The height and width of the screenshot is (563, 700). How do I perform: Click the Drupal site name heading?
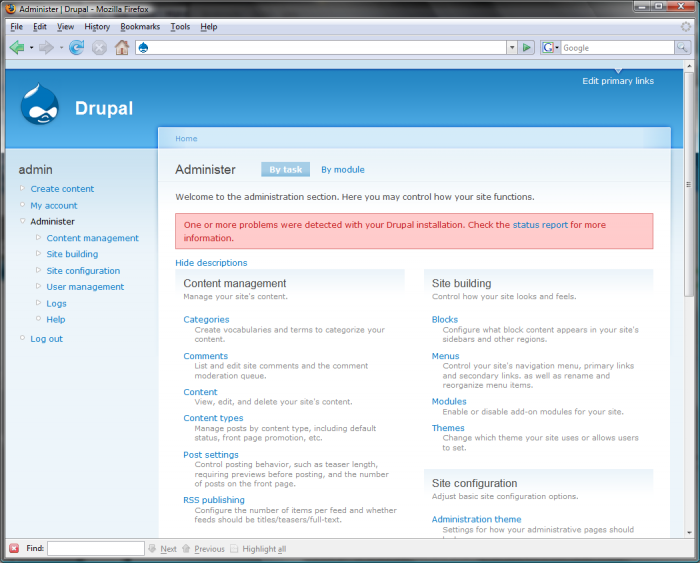[104, 108]
